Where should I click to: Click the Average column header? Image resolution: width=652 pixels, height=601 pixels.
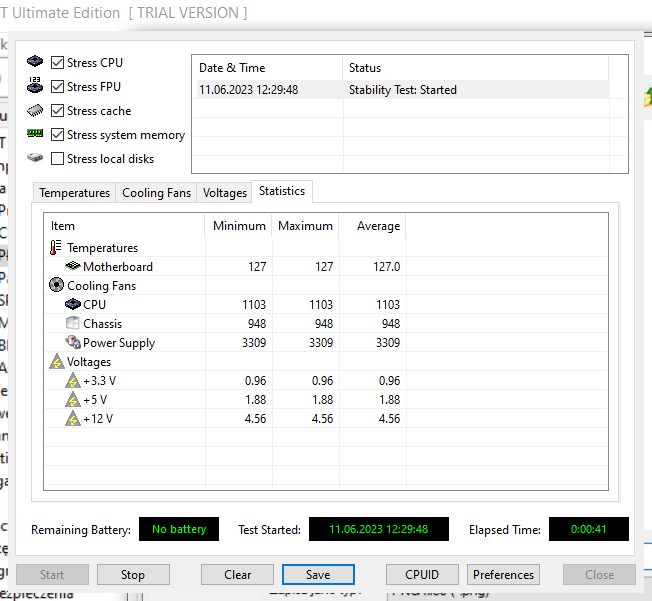[x=373, y=226]
